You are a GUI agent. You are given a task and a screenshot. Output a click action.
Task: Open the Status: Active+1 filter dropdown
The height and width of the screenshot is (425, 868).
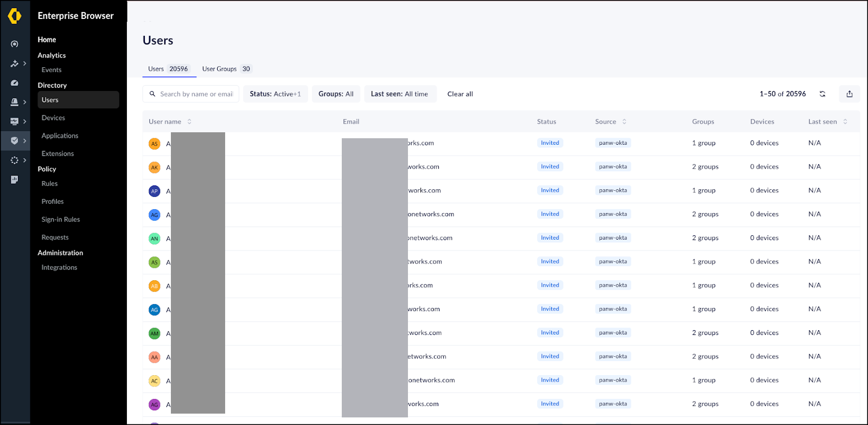coord(275,94)
